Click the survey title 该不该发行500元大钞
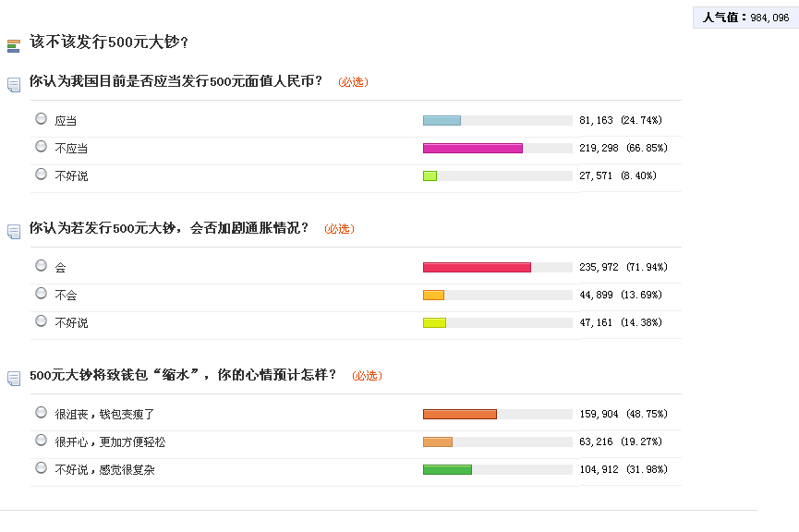Screen dimensions: 799x532 click(109, 42)
